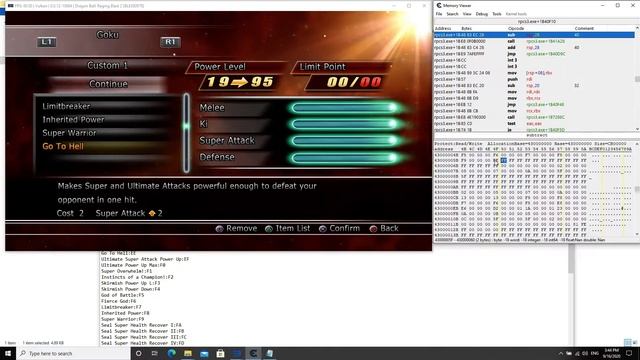Click the item list vertical scrollbar in game
This screenshot has height=360, width=640.
(x=186, y=133)
